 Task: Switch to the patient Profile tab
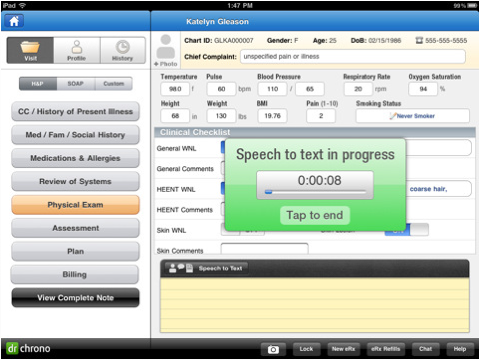coord(77,50)
